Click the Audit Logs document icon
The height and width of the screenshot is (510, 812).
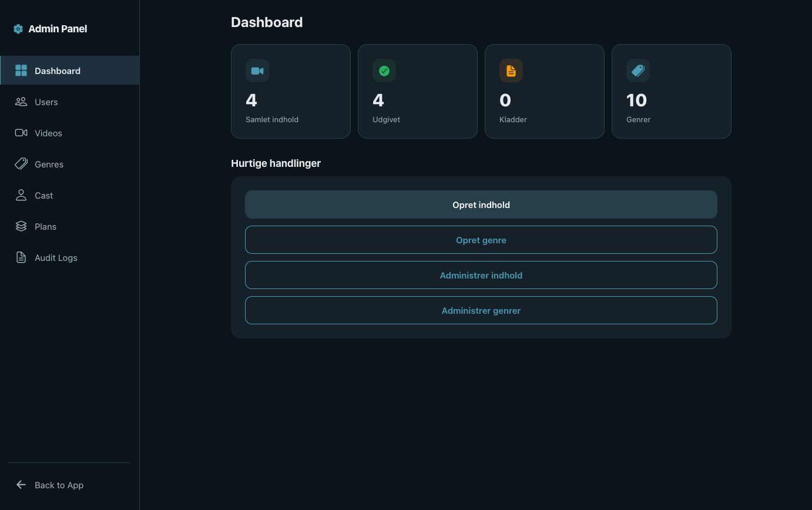pyautogui.click(x=21, y=257)
